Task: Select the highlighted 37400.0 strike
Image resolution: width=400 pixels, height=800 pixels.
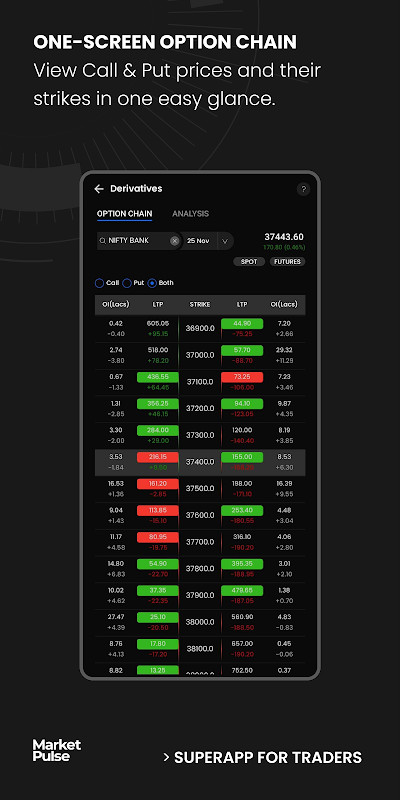Action: [200, 462]
